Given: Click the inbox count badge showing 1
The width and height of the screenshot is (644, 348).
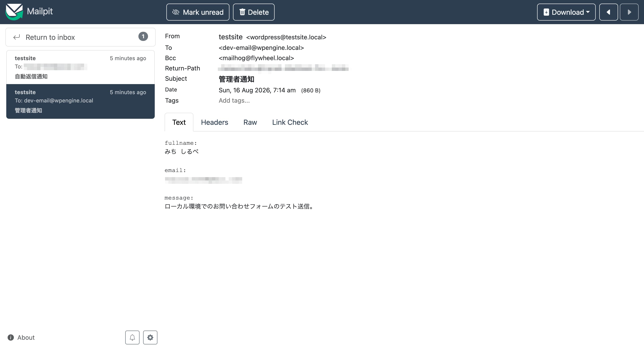Looking at the screenshot, I should (x=143, y=36).
